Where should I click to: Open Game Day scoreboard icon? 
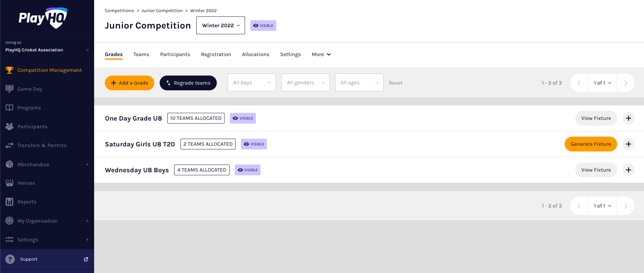(x=9, y=89)
